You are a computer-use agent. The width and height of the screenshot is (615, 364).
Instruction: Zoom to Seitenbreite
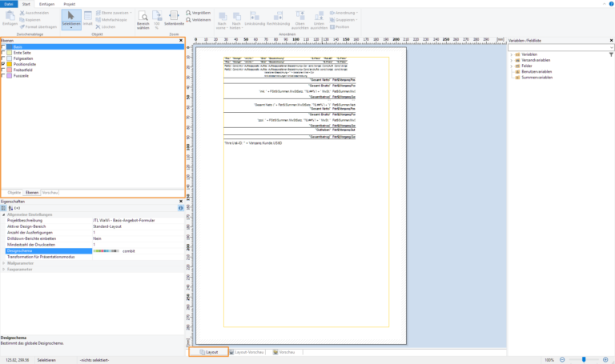coord(175,19)
